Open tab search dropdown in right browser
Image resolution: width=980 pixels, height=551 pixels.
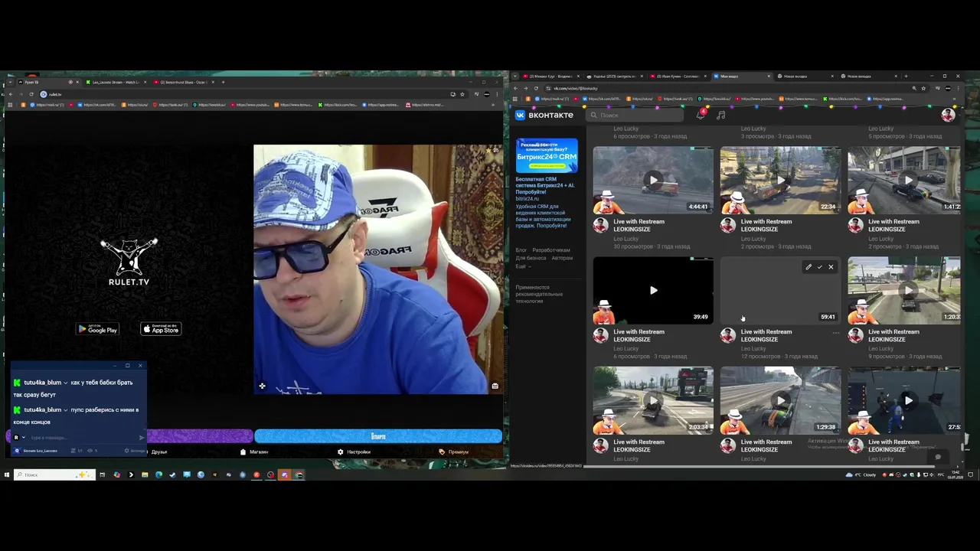[x=516, y=77]
